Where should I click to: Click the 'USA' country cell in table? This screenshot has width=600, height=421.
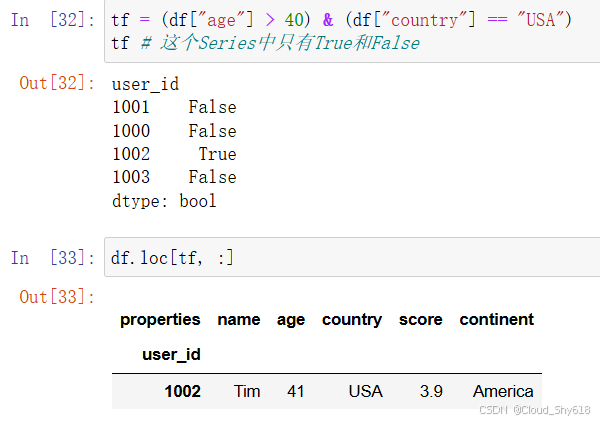365,392
